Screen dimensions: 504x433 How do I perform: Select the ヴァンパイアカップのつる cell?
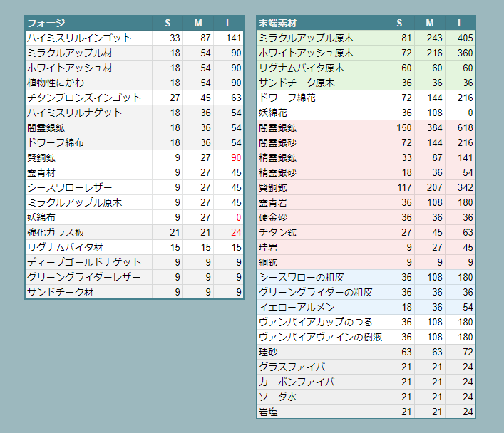(321, 322)
